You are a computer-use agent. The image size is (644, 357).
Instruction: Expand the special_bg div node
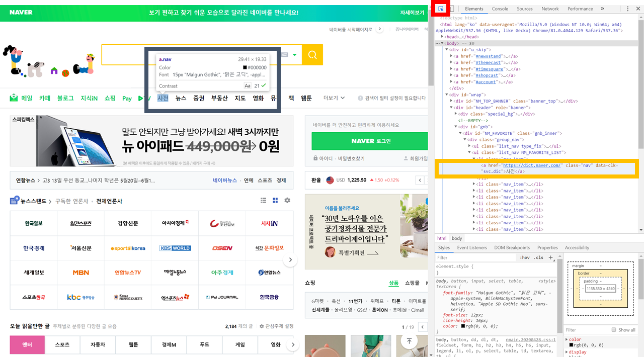pos(456,114)
